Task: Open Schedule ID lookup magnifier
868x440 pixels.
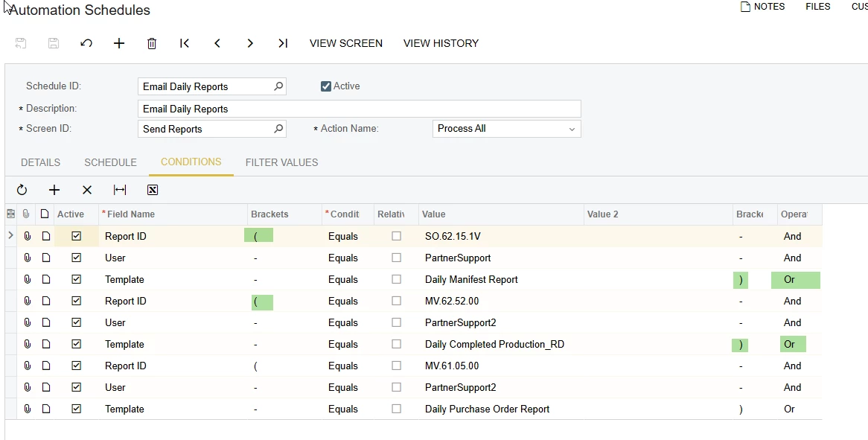Action: pos(278,86)
